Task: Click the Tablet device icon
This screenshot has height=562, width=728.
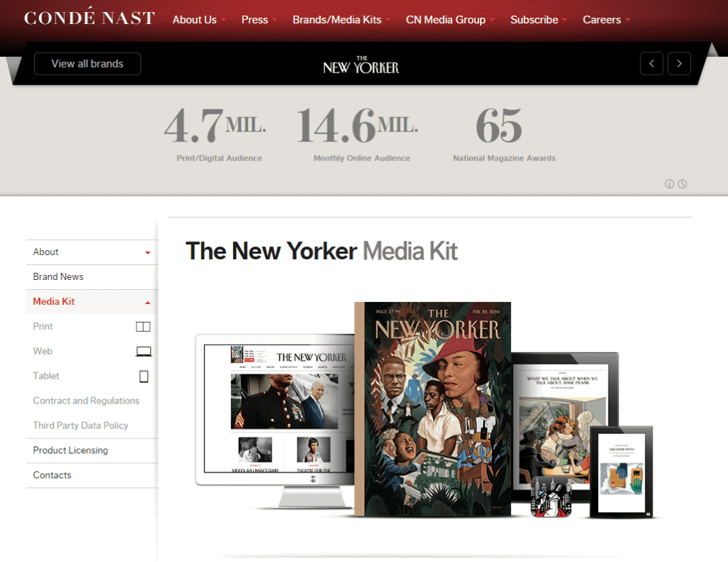Action: pos(144,377)
